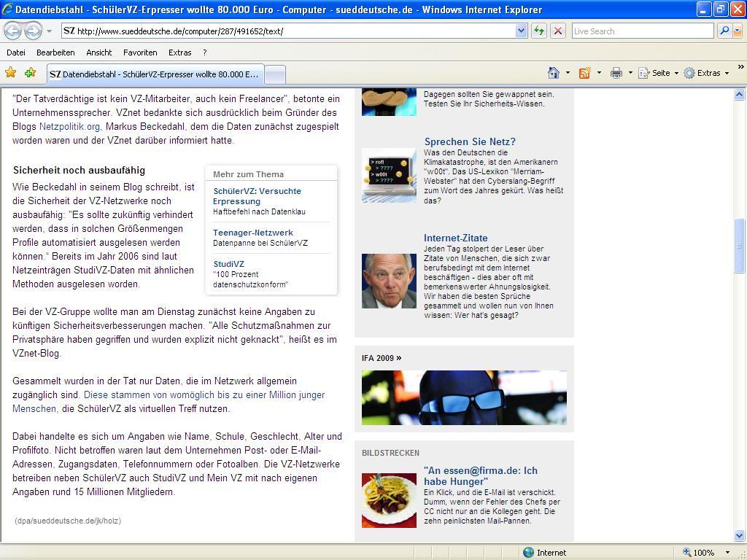
Task: Open the Bearbeiten menu
Action: tap(55, 52)
